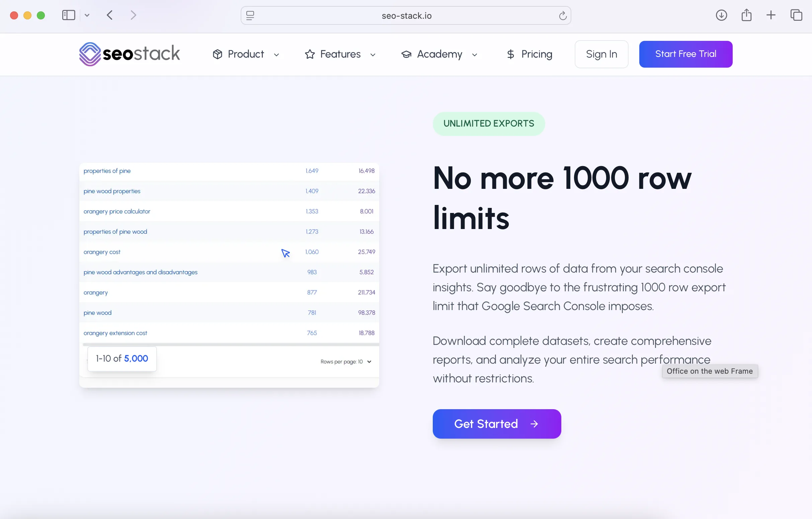Click the page reader icon in address bar

(250, 15)
